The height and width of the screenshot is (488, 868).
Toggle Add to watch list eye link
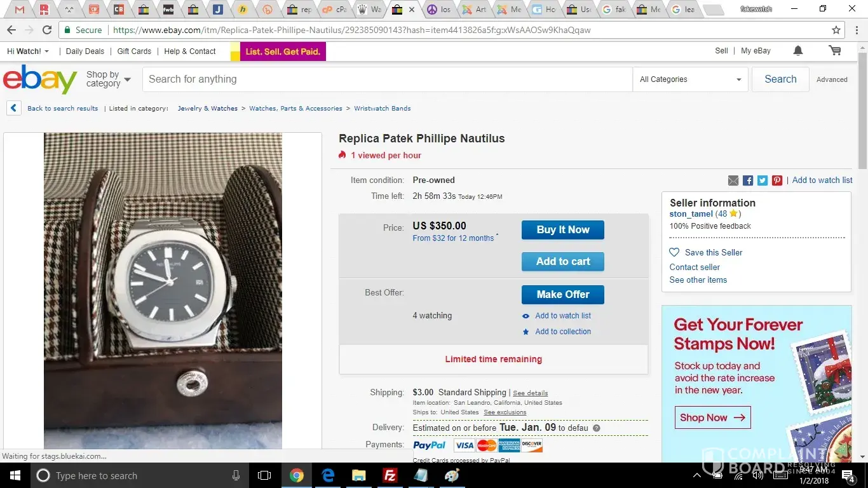tap(557, 316)
